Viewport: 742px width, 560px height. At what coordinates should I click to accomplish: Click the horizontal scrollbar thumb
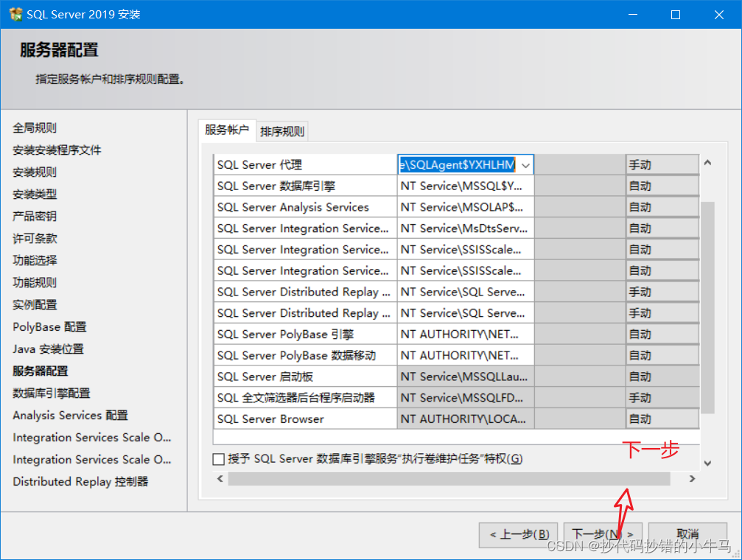pyautogui.click(x=449, y=479)
